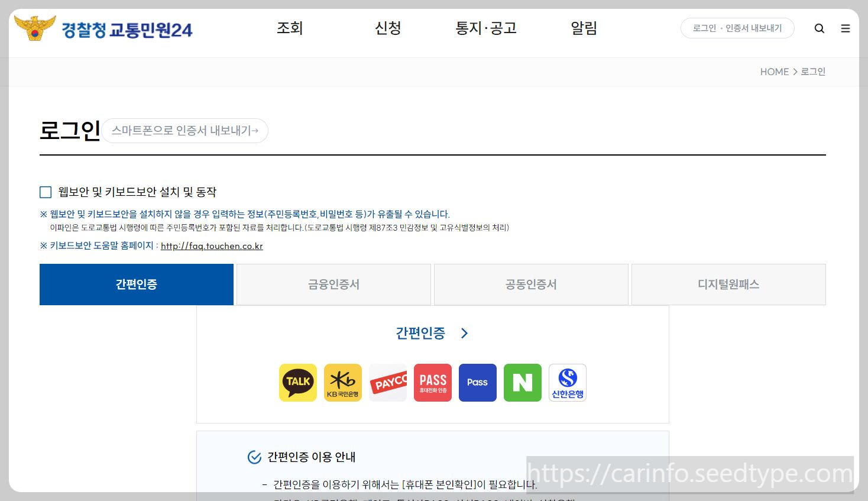Open the site search magnifier
Viewport: 868px width, 501px height.
tap(820, 28)
